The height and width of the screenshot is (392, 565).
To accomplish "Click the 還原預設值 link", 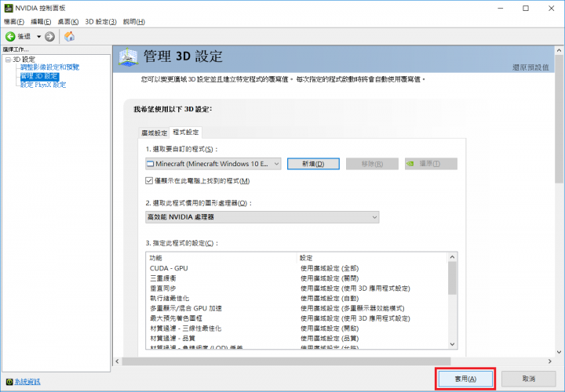I will click(530, 67).
